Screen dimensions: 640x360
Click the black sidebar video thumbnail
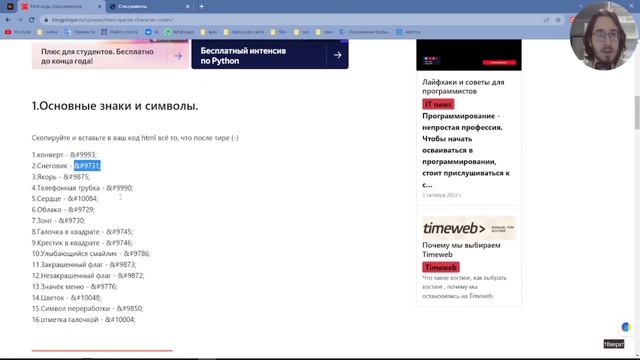click(469, 55)
